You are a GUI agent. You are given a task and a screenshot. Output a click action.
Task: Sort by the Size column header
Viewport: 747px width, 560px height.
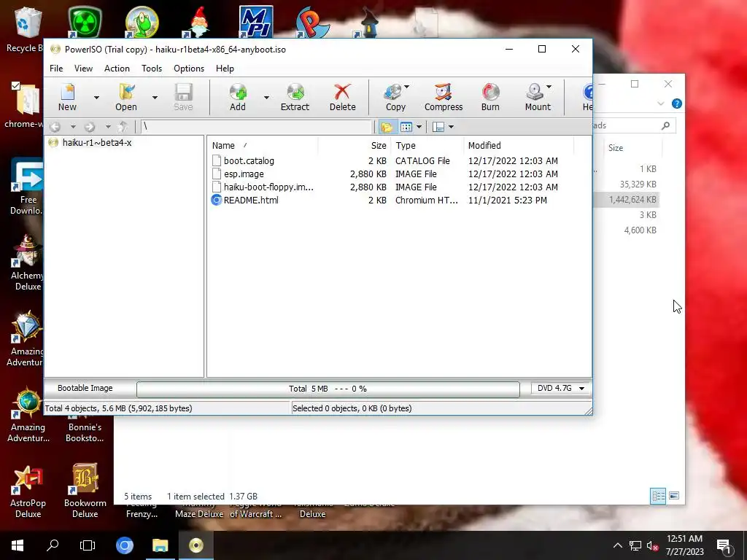(x=355, y=146)
